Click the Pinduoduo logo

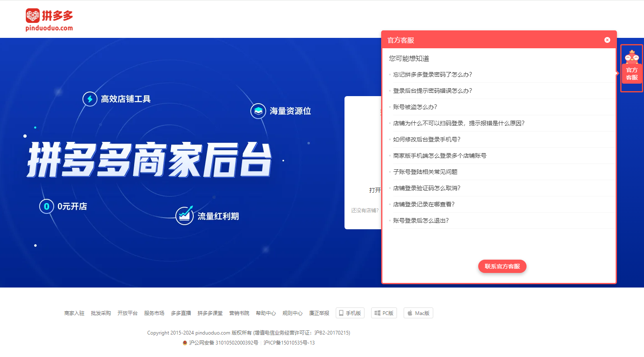point(49,20)
